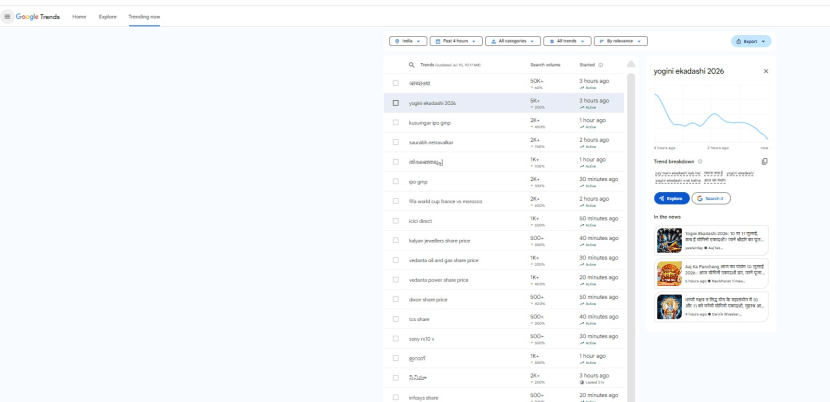
Task: Click the Active icon in kalyan jewellers row
Action: click(x=582, y=245)
